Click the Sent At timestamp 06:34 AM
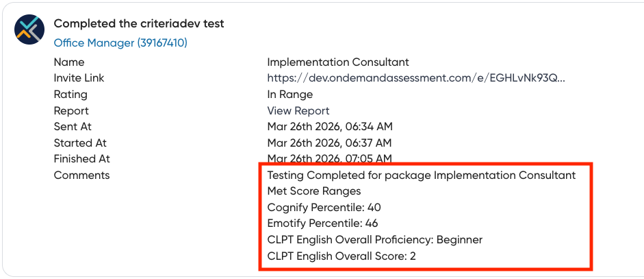 (x=330, y=127)
